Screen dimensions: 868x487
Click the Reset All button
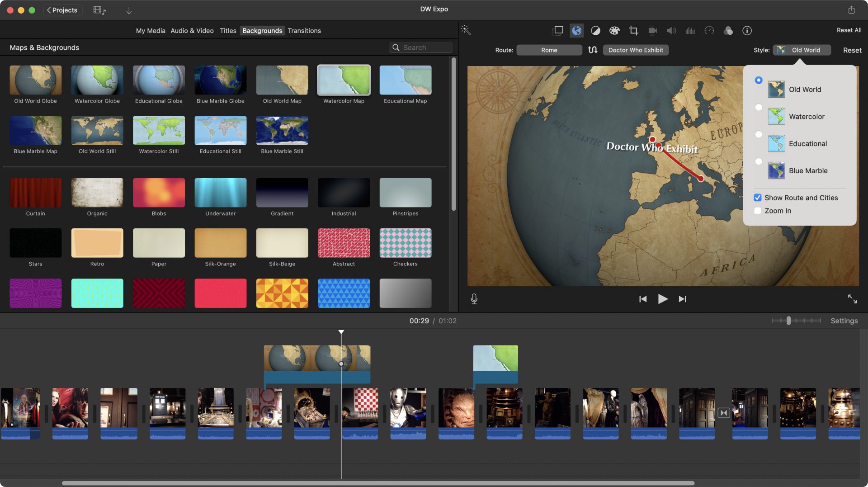pos(849,30)
